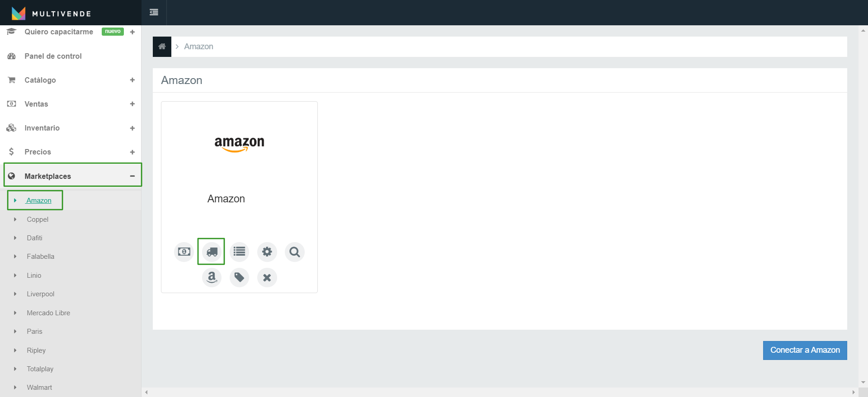Collapse the Marketplaces menu section

pyautogui.click(x=132, y=176)
